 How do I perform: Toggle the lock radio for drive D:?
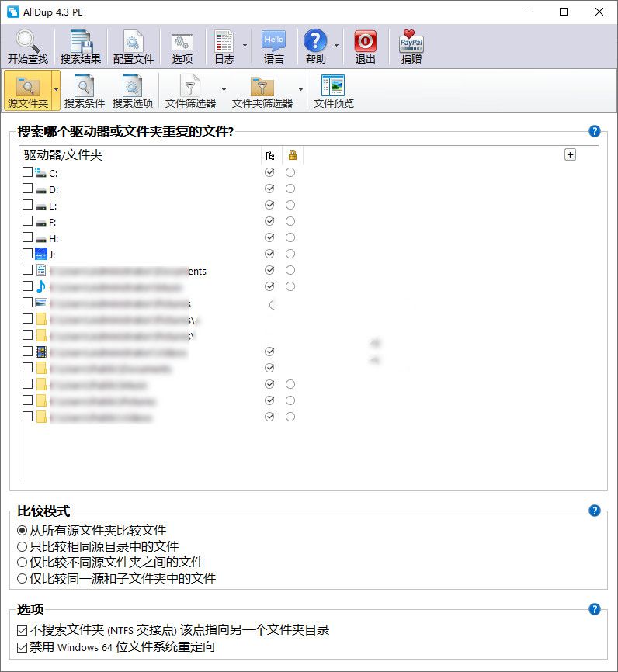pyautogui.click(x=290, y=189)
